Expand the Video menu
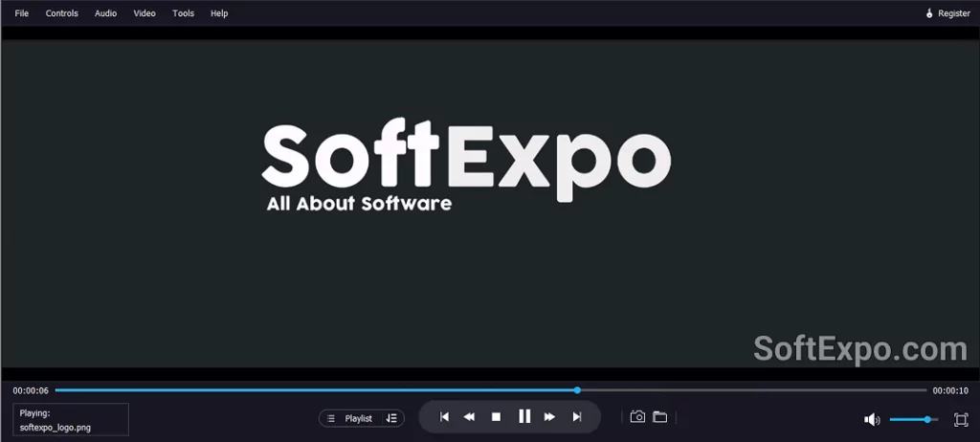980x442 pixels. [x=145, y=13]
